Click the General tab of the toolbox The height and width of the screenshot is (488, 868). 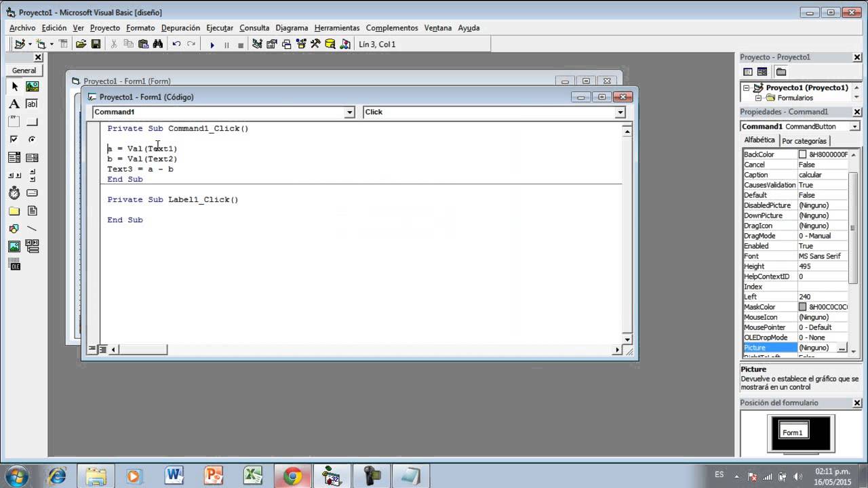(24, 70)
